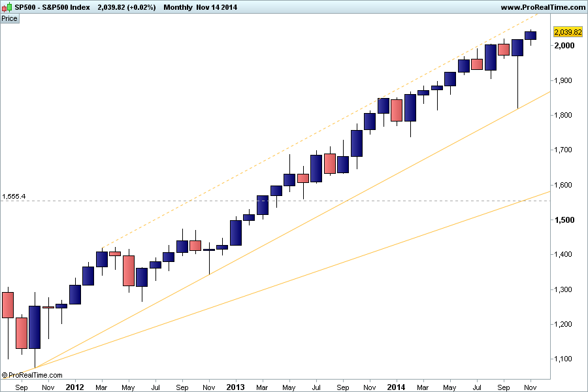Image resolution: width=588 pixels, height=392 pixels.
Task: Click the yellow 2,039.82 current price tag
Action: (x=568, y=32)
